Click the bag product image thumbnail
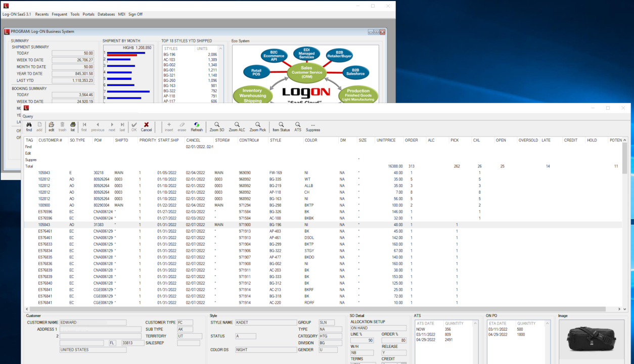The image size is (634, 364). pos(591,339)
